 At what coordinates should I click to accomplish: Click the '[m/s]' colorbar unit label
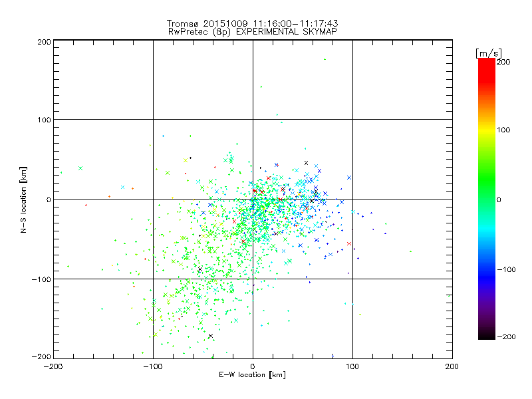click(489, 53)
